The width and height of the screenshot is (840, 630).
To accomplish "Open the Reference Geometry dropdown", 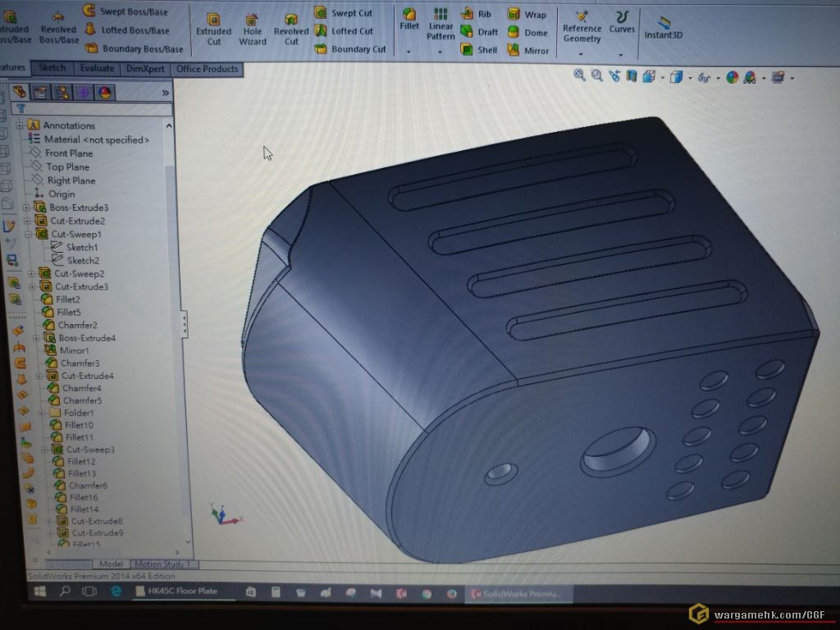I will 582,53.
